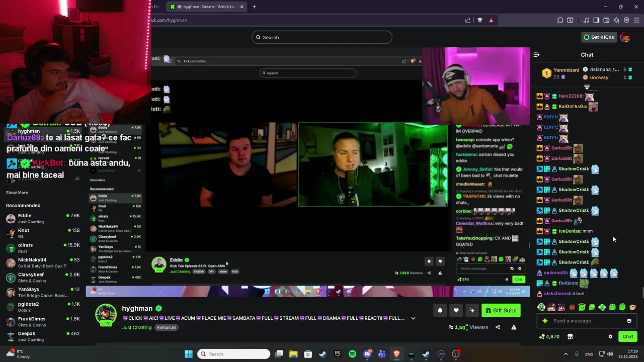Open the extensions puzzle icon
644x362 pixels.
(560, 20)
